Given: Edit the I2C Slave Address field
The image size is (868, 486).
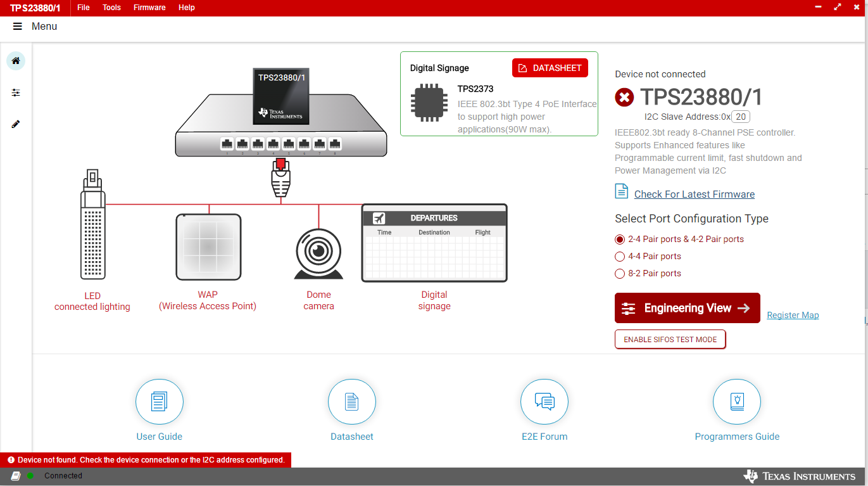Looking at the screenshot, I should (x=741, y=117).
